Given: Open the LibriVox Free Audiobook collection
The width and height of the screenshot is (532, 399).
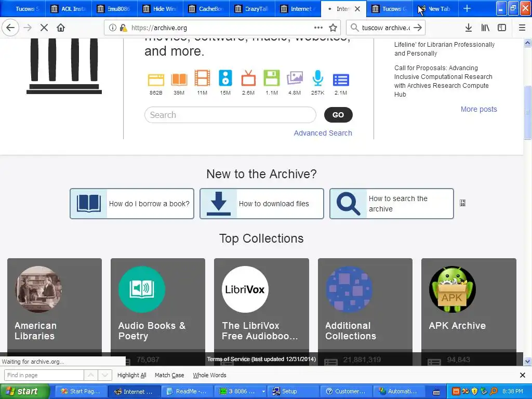Looking at the screenshot, I should point(245,289).
